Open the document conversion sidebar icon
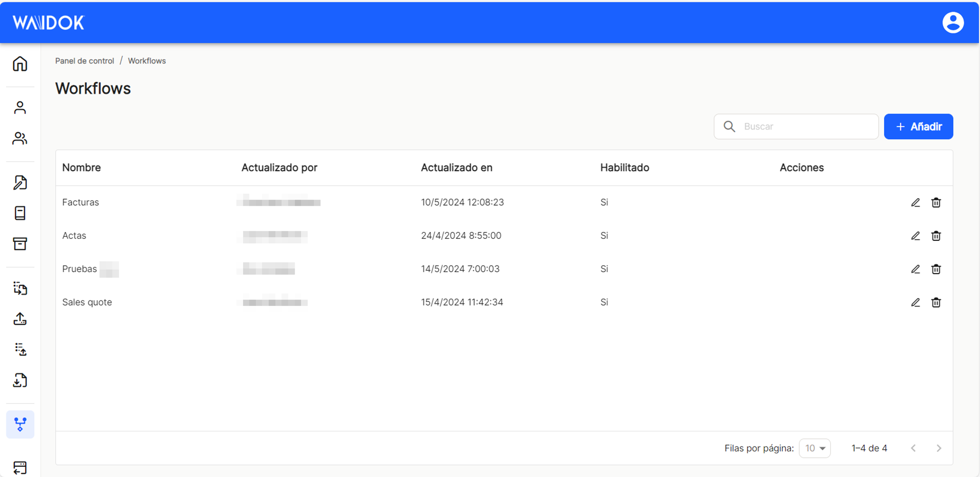 [20, 288]
